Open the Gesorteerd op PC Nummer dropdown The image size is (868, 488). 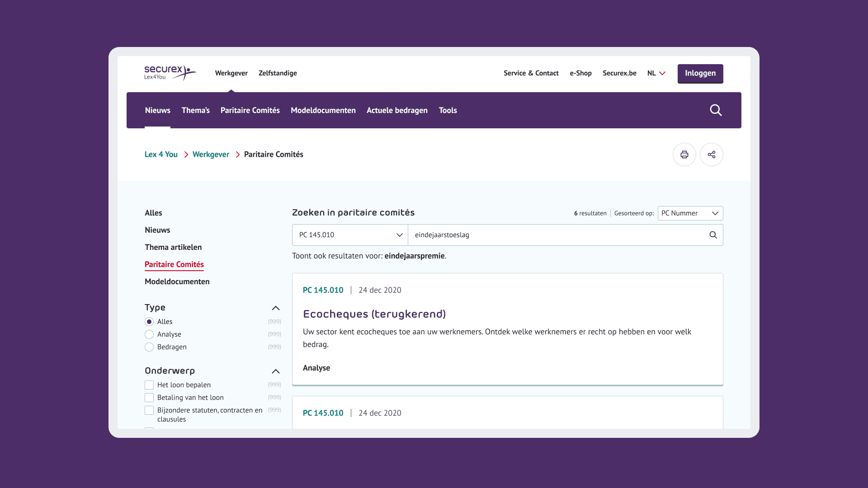pos(690,213)
